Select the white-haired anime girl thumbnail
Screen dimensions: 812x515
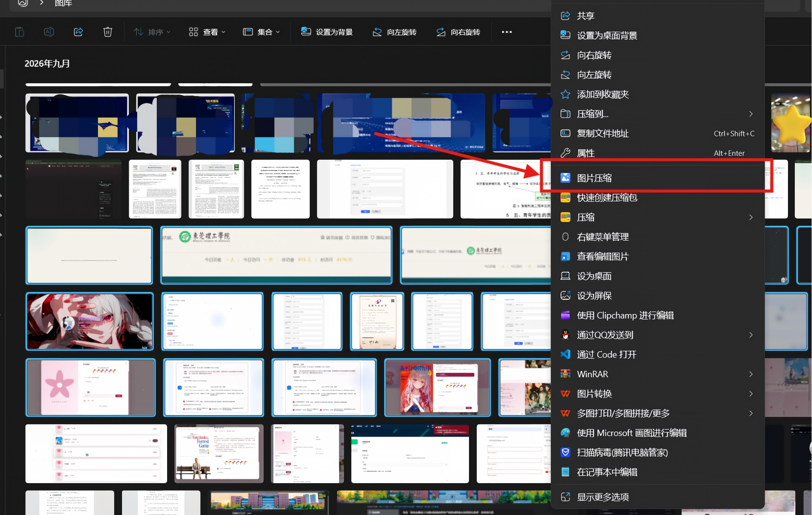[x=90, y=321]
